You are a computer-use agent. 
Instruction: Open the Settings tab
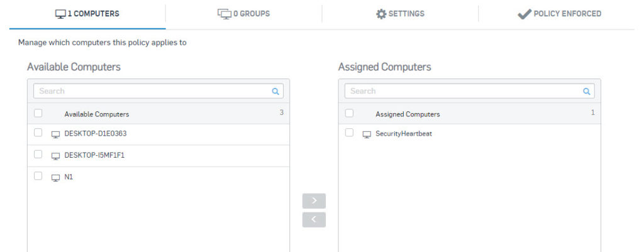[400, 14]
